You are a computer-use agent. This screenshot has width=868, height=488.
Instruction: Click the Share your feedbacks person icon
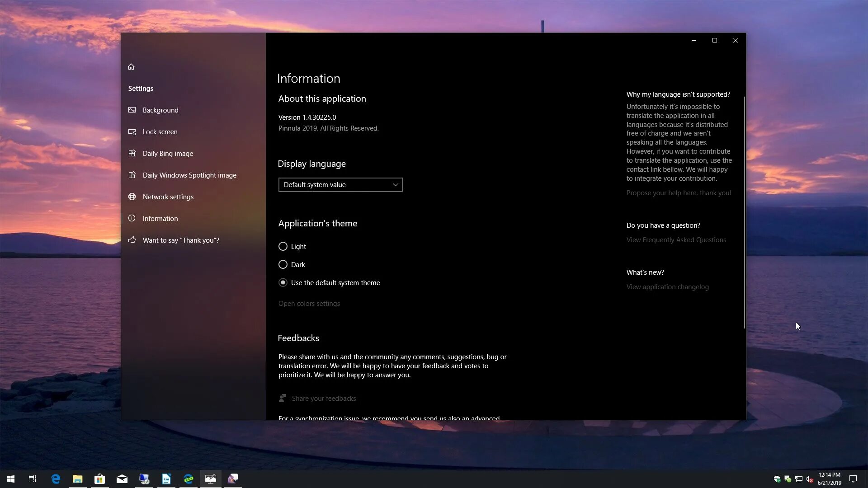pyautogui.click(x=283, y=398)
